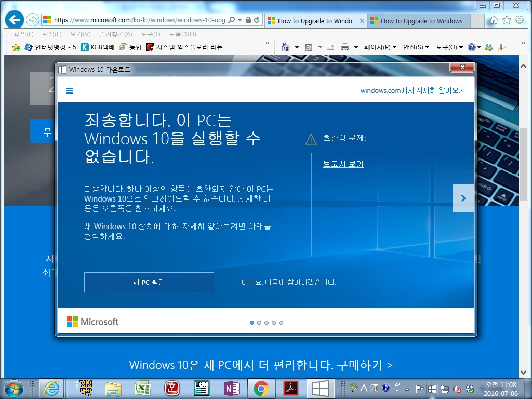
Task: Click the 새 PC 확인 button
Action: [149, 282]
